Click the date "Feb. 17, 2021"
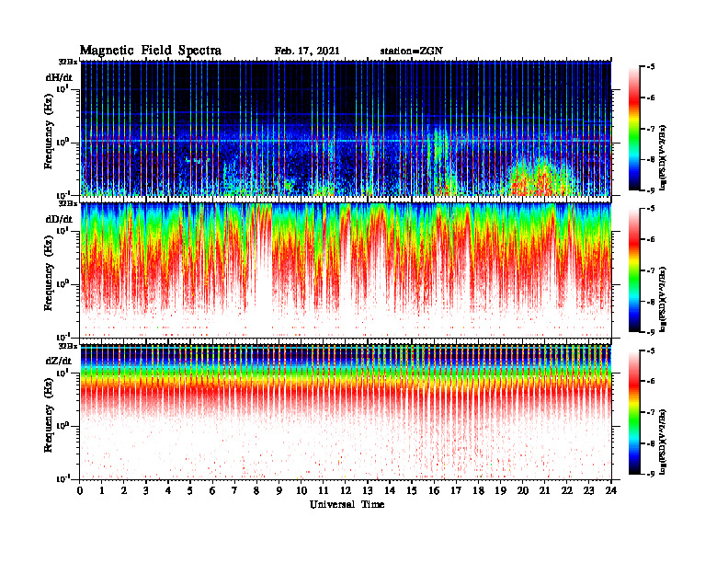The image size is (728, 563). click(307, 52)
